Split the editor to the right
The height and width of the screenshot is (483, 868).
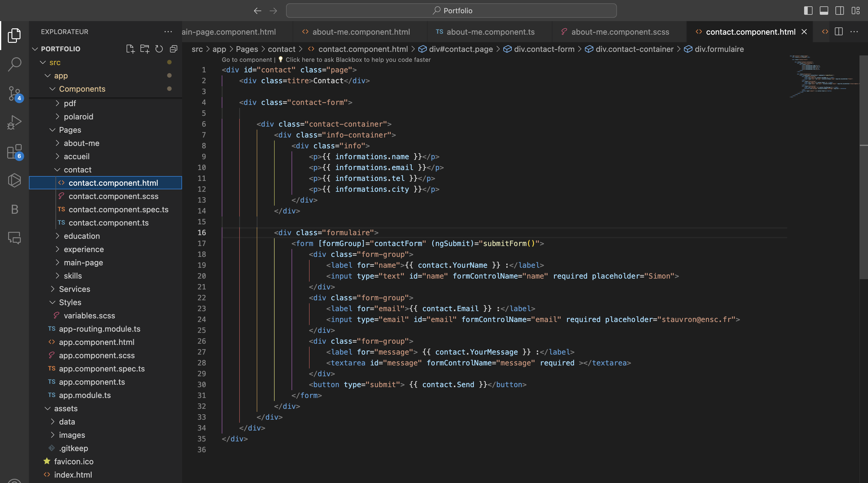tap(839, 32)
